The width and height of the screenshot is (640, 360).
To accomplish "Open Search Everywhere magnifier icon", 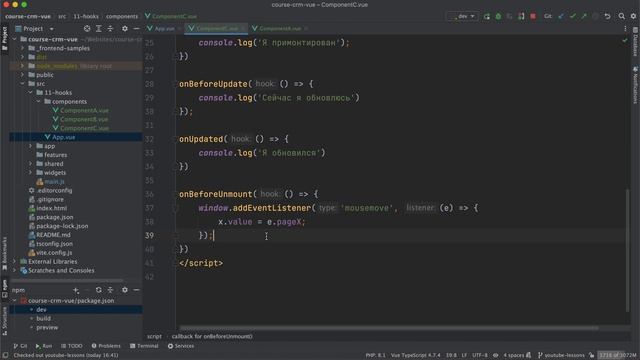I will point(621,16).
